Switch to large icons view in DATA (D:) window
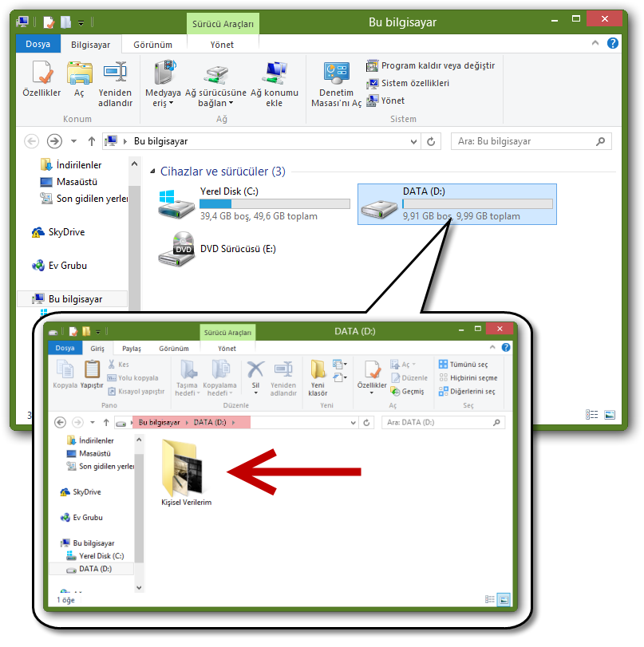 [x=504, y=600]
